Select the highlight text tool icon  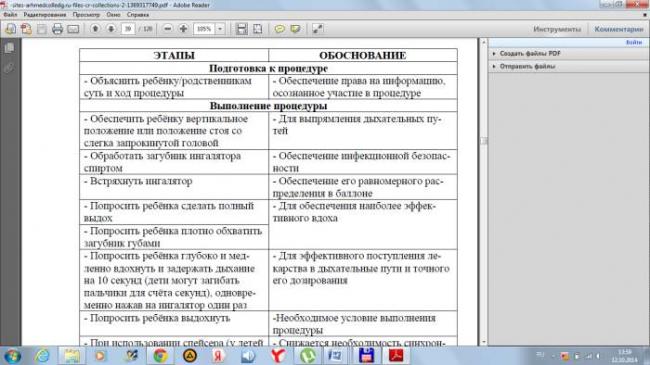tap(295, 29)
